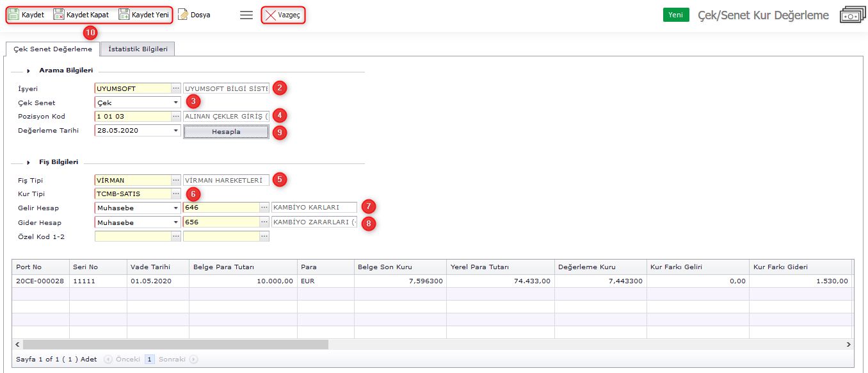
Task: Switch to the İstatistik Bilgileri tab
Action: pyautogui.click(x=138, y=49)
